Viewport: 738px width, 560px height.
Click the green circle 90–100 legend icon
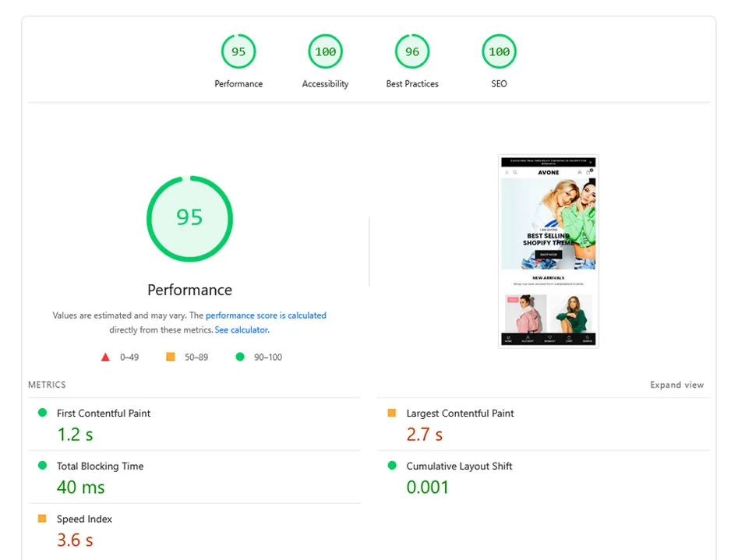click(239, 357)
